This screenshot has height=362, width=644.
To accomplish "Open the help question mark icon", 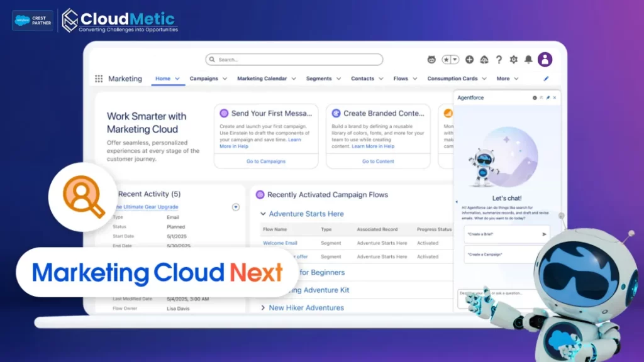I will (499, 60).
